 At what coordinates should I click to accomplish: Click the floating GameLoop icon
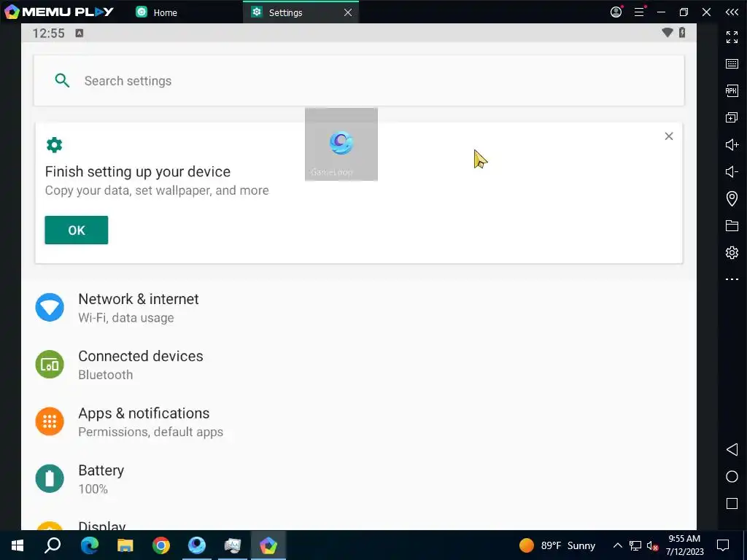click(341, 144)
